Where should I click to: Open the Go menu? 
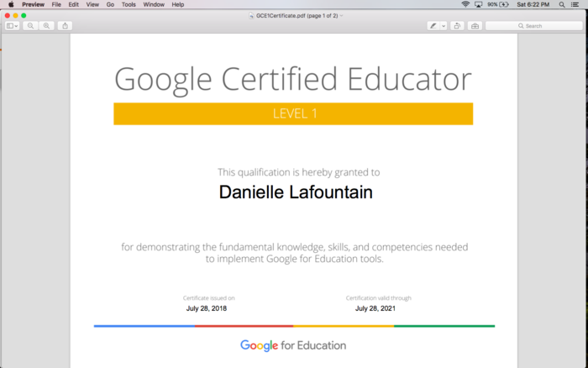tap(110, 4)
